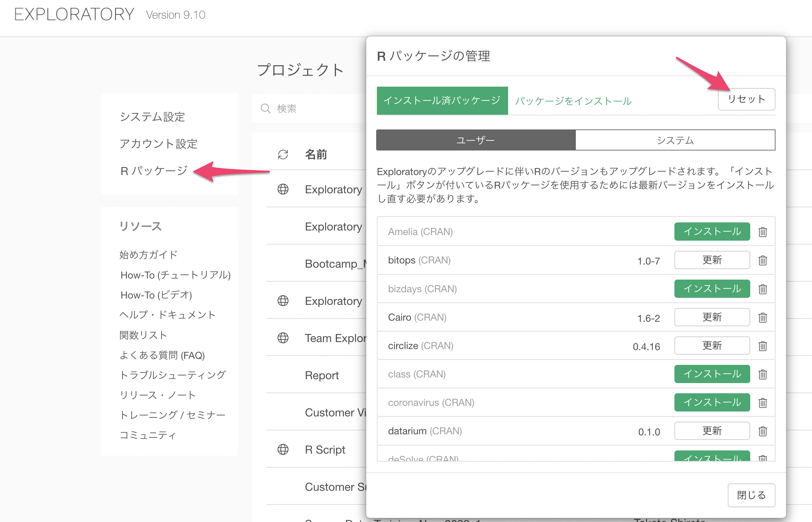Click the 閉じる button
The width and height of the screenshot is (812, 522).
pyautogui.click(x=751, y=495)
